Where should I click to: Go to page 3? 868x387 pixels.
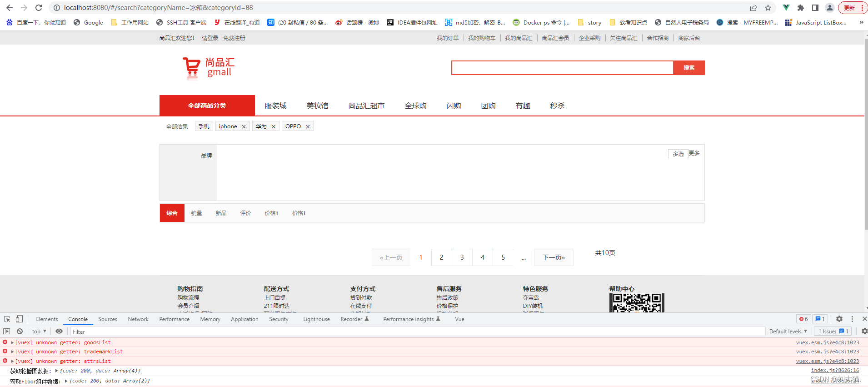(x=462, y=257)
